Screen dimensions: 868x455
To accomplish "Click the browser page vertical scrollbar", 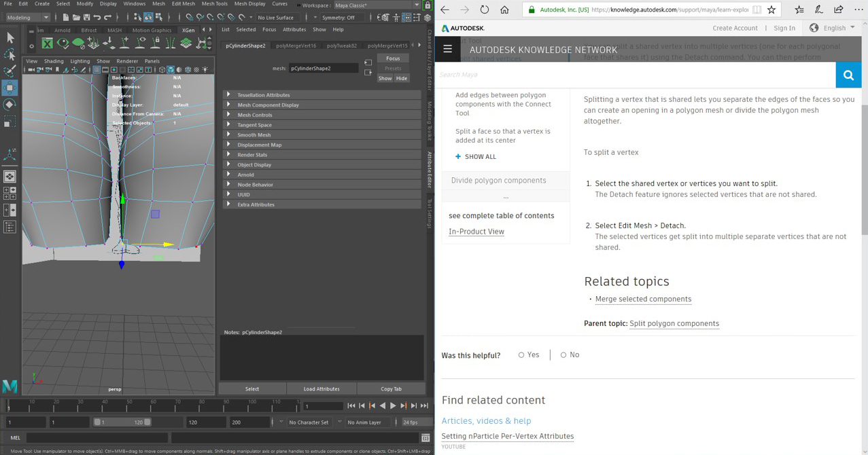I will pyautogui.click(x=864, y=170).
